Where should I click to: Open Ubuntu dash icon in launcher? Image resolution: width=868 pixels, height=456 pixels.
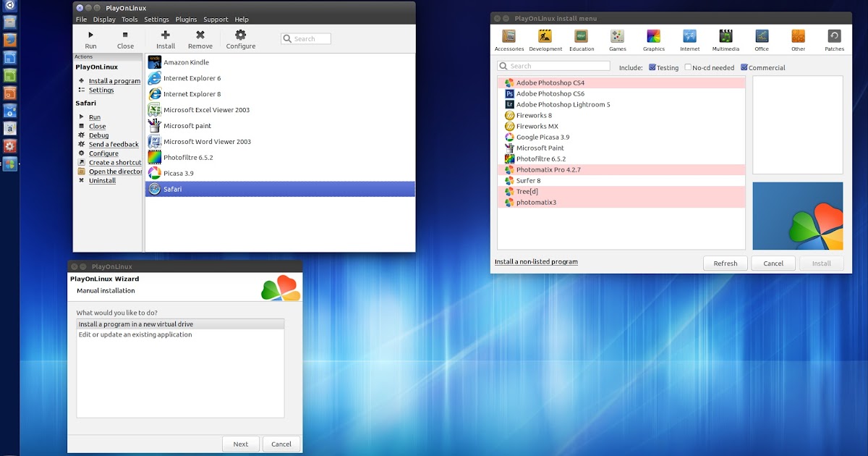(x=10, y=7)
